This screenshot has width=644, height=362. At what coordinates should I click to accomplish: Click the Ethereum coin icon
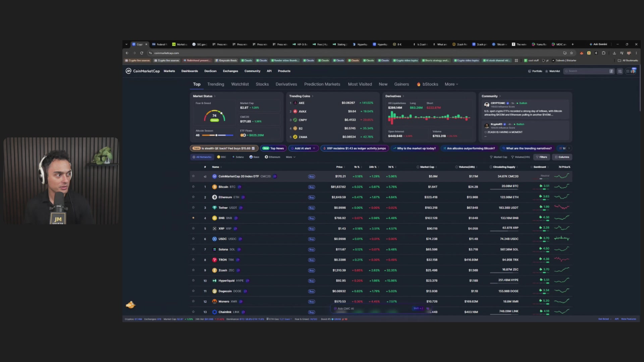click(x=214, y=197)
